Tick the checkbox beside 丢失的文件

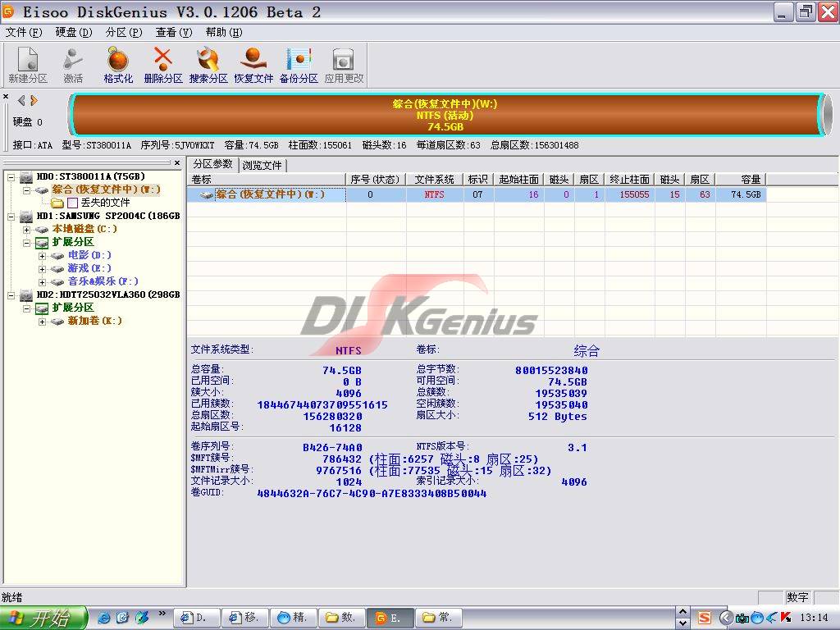click(x=73, y=203)
